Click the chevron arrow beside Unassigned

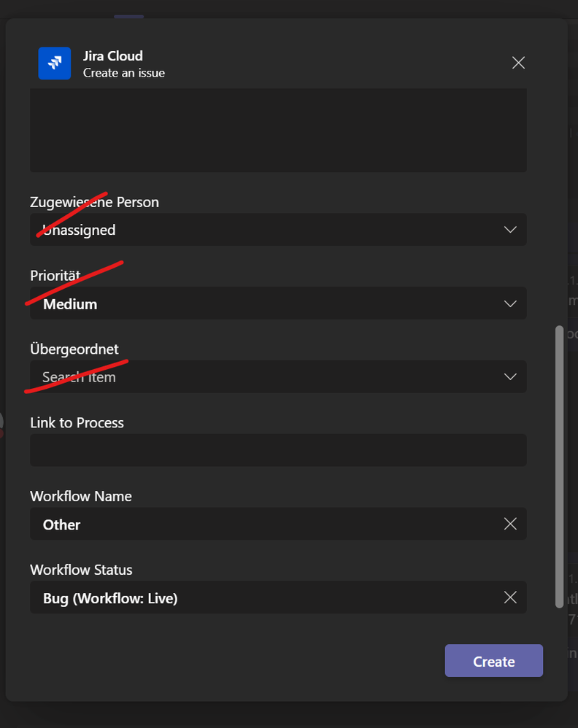510,229
